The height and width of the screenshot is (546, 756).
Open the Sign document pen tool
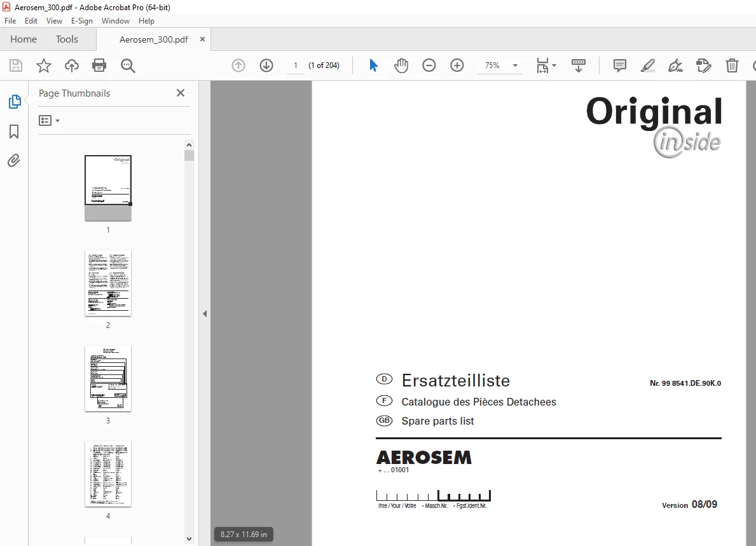coord(675,65)
